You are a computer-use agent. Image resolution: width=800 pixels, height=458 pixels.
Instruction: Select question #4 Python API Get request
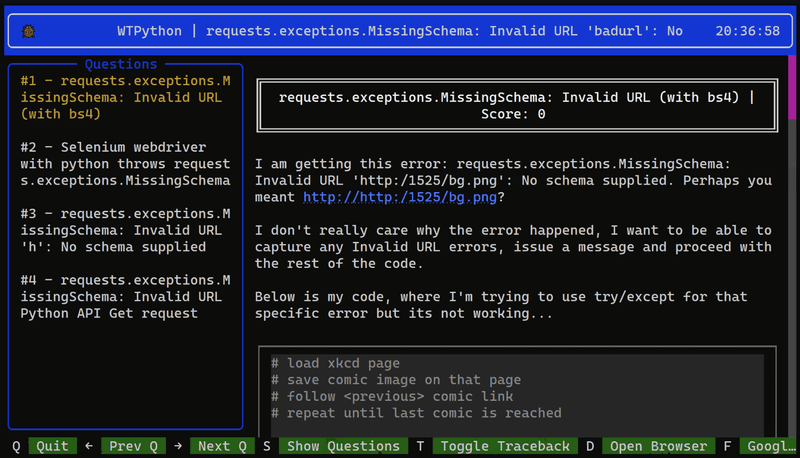(x=126, y=296)
